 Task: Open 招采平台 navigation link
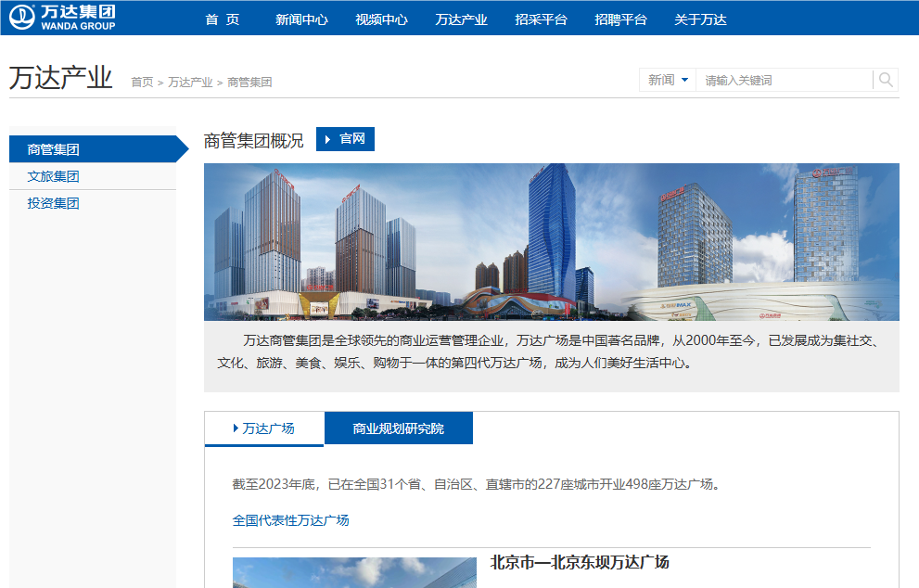[x=541, y=19]
